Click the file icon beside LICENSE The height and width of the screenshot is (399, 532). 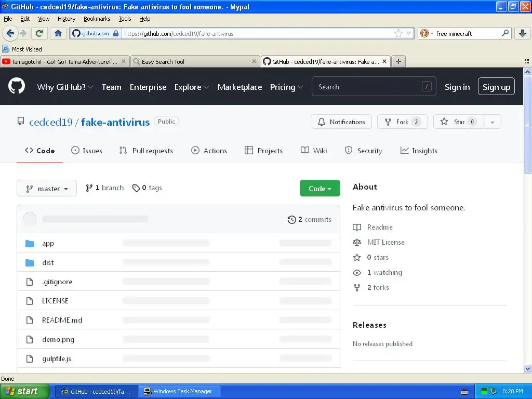tap(30, 301)
